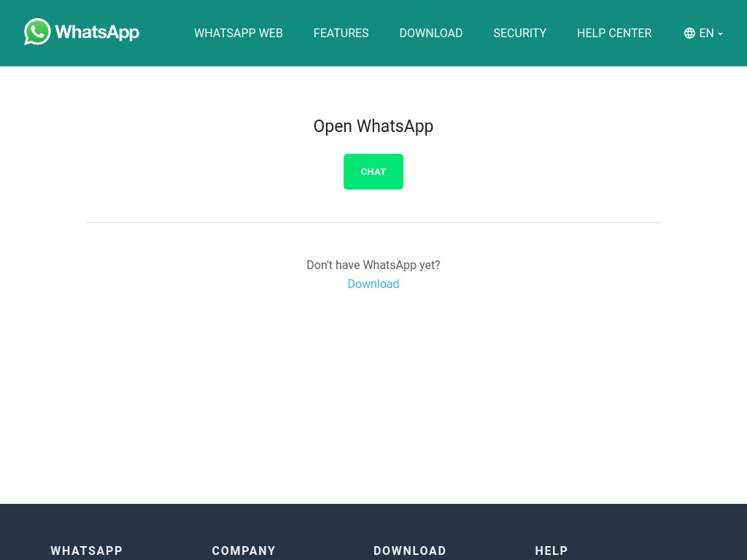Open the Security navigation item
The height and width of the screenshot is (560, 747).
coord(519,33)
